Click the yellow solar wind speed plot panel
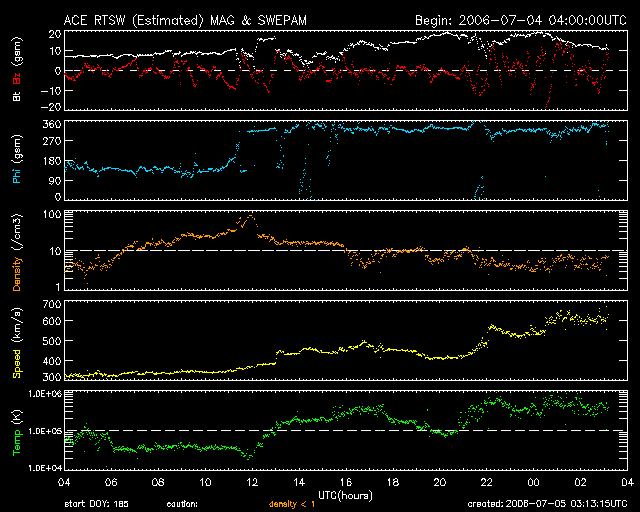This screenshot has width=640, height=512. [x=346, y=340]
